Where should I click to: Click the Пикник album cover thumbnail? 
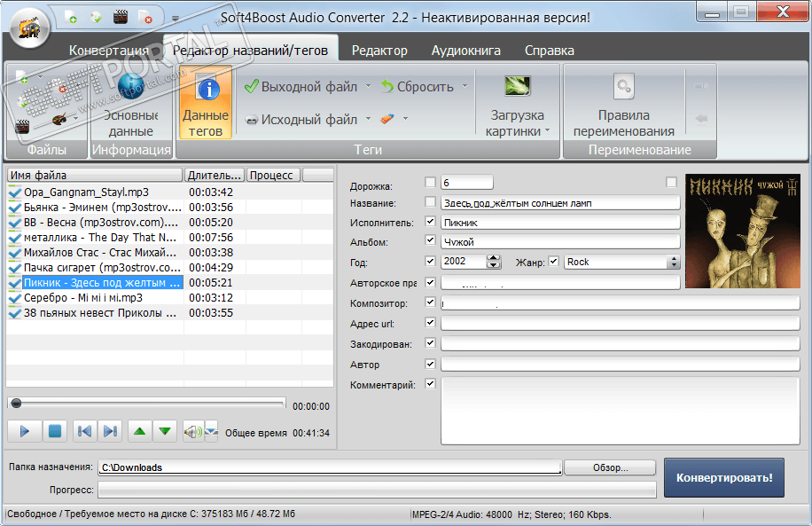coord(743,232)
